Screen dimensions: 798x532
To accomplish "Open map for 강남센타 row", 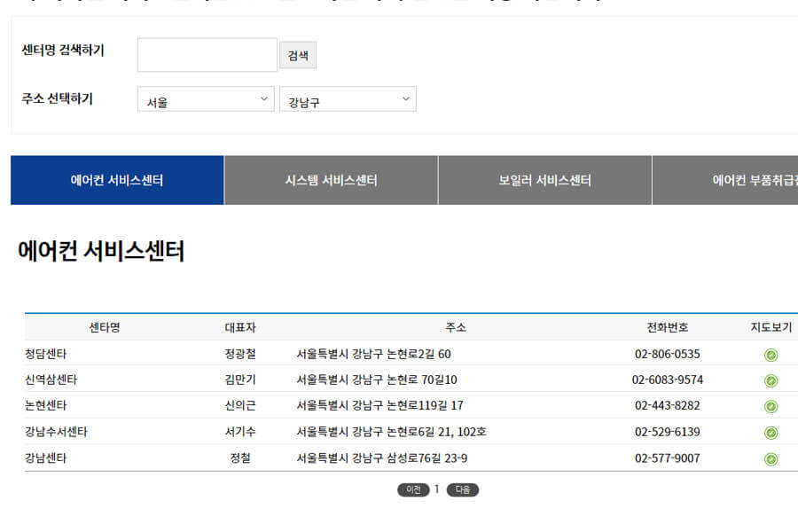I will 771,459.
